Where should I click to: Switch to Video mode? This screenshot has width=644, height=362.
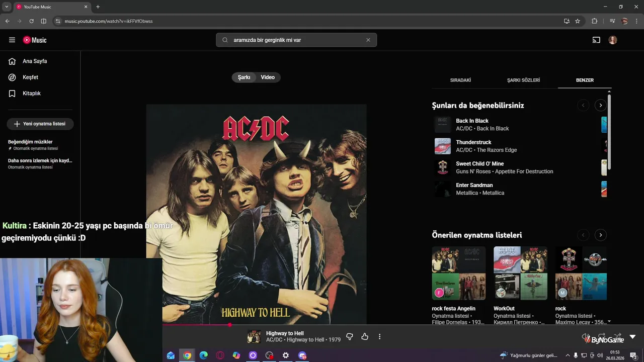click(268, 77)
